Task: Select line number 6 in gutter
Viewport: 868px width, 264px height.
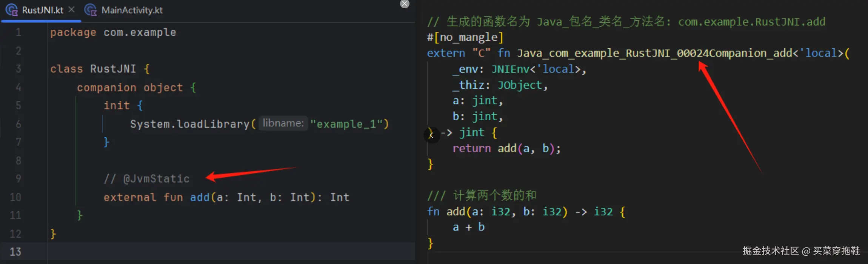Action: 18,124
